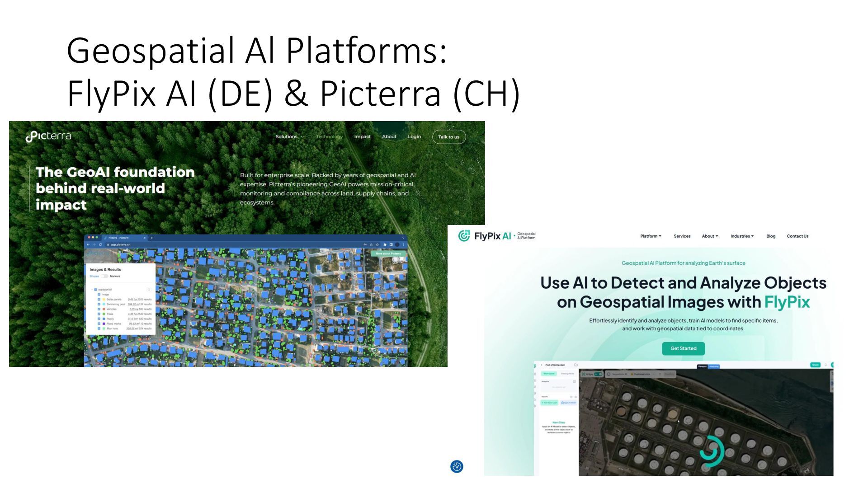Image resolution: width=868 pixels, height=488 pixels.
Task: Click password key icon in Picterra browser
Action: (x=365, y=244)
